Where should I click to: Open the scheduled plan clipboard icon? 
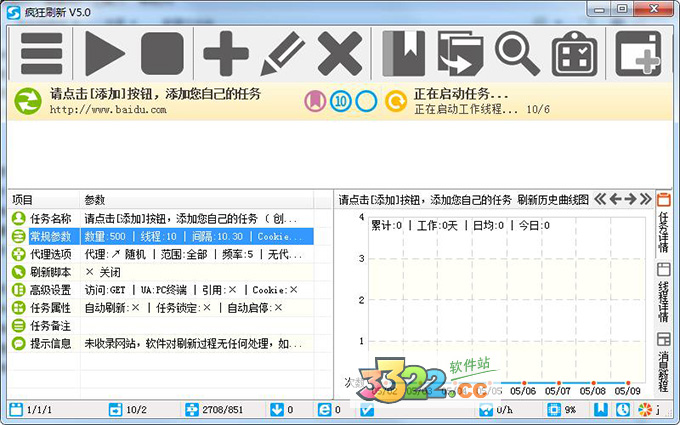click(574, 53)
